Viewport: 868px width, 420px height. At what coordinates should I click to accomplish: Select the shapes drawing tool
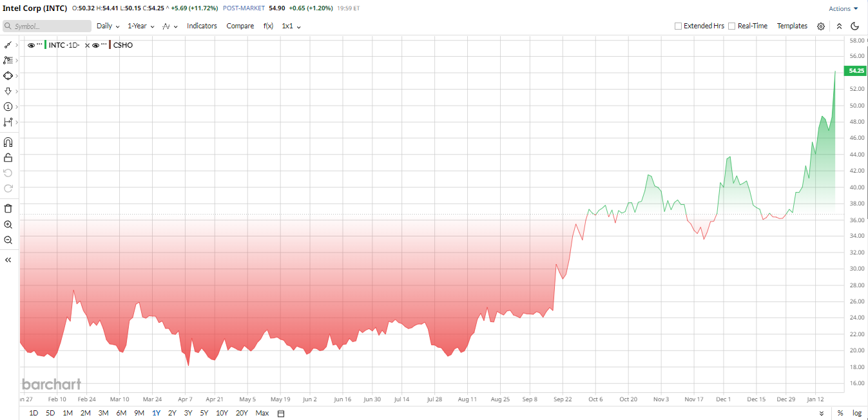pyautogui.click(x=8, y=75)
